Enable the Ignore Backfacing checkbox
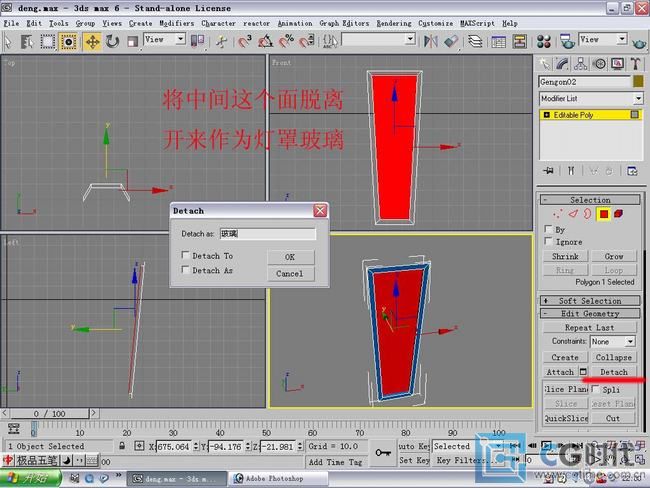 tap(548, 241)
